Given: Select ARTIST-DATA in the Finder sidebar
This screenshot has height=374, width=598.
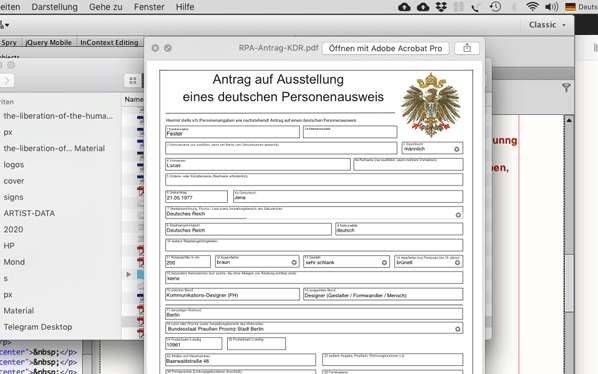Looking at the screenshot, I should point(29,213).
